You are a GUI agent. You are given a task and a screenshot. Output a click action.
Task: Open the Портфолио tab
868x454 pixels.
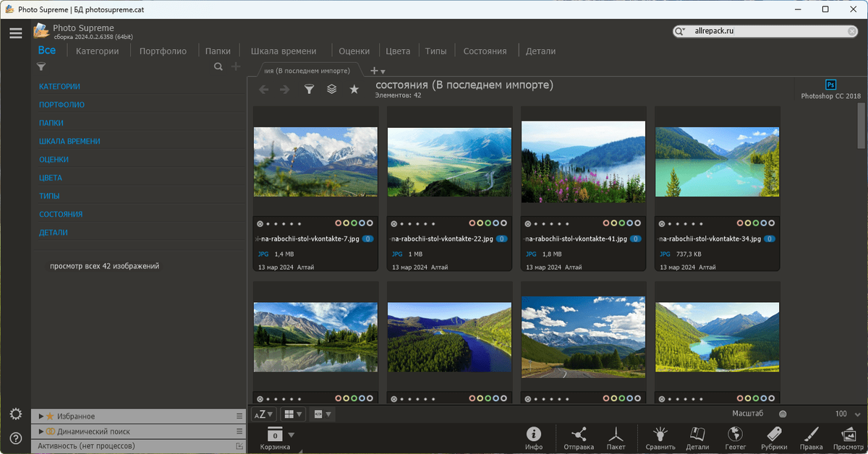[x=163, y=51]
